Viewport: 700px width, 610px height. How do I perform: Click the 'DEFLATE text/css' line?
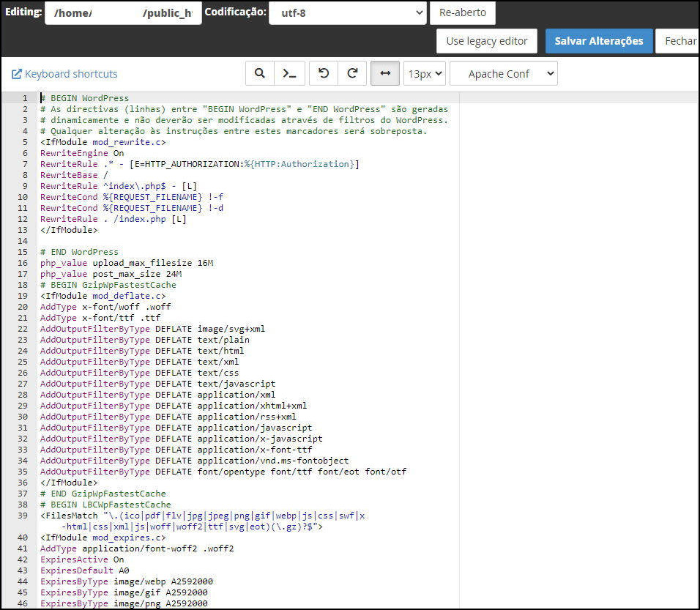coord(139,373)
